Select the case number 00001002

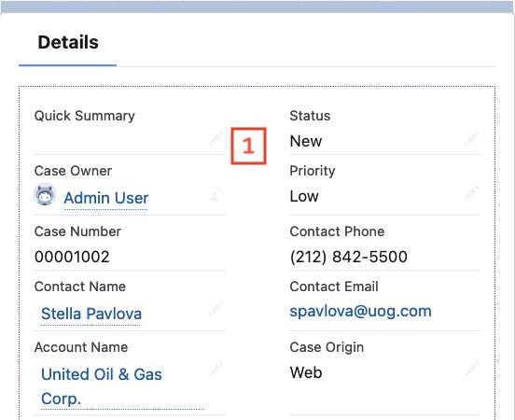[x=72, y=257]
